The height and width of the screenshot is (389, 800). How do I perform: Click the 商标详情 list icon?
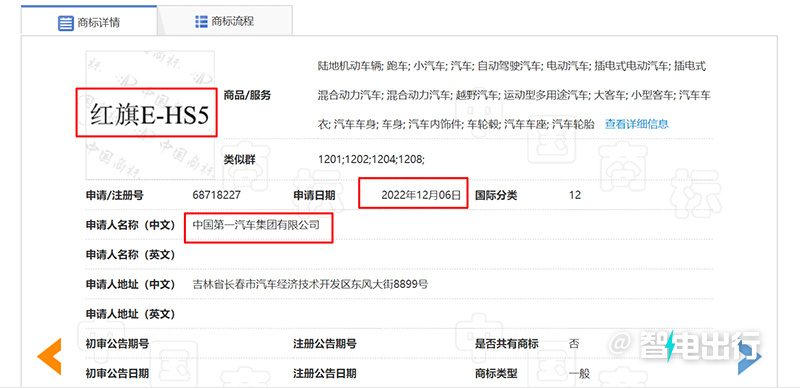66,23
